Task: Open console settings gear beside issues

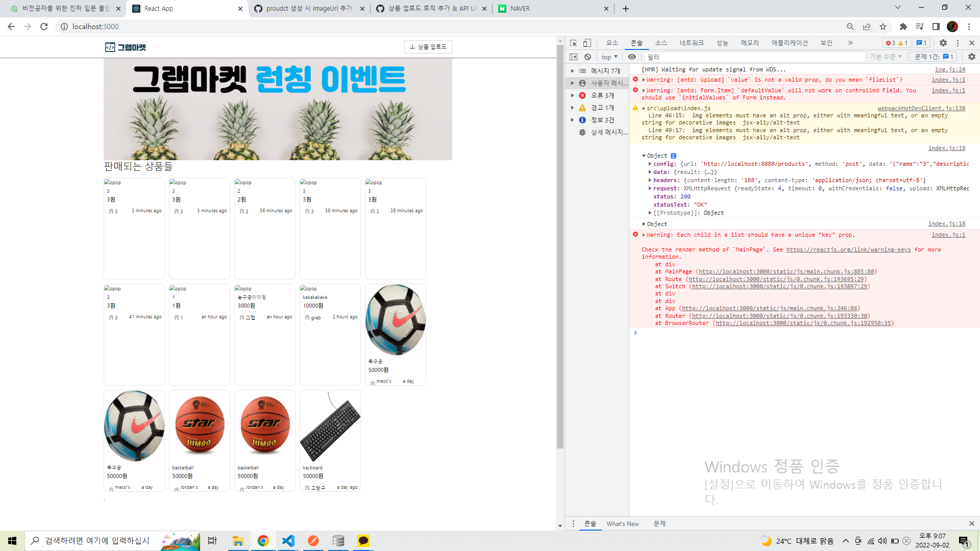Action: click(x=971, y=57)
